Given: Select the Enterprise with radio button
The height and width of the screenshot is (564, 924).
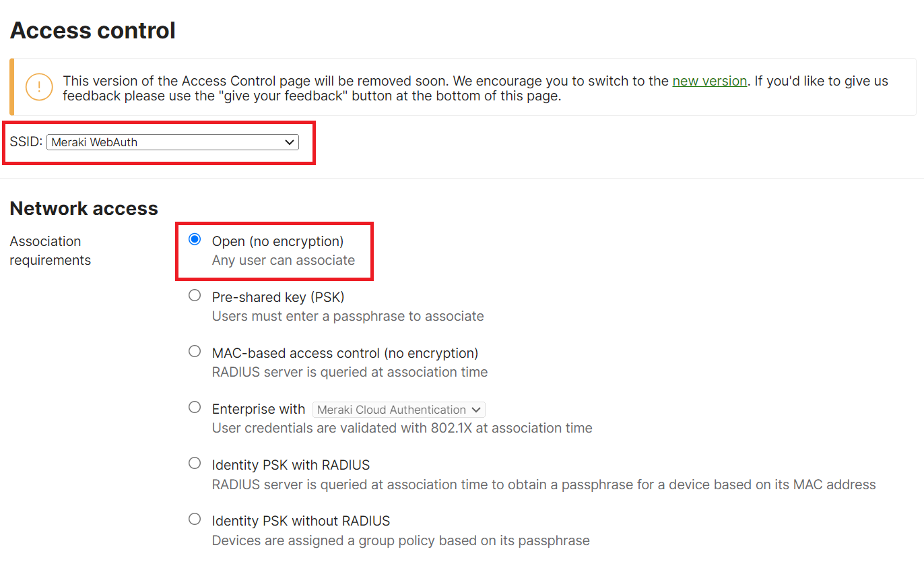Looking at the screenshot, I should [195, 407].
